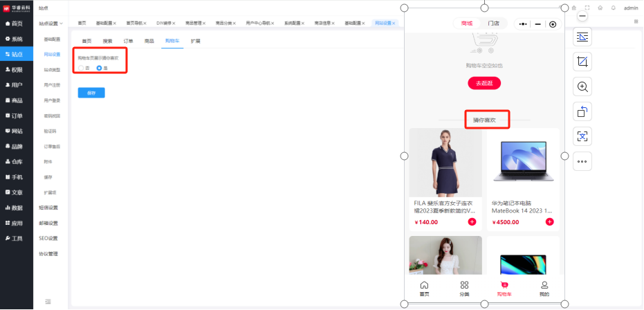This screenshot has height=310, width=644.
Task: Collapse the 站点设置 submenu
Action: click(52, 23)
